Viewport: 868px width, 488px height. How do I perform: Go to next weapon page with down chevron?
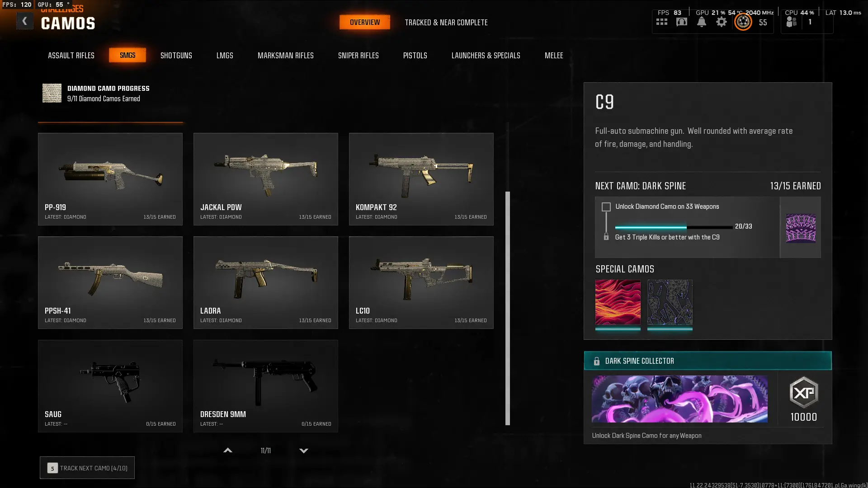pos(304,450)
